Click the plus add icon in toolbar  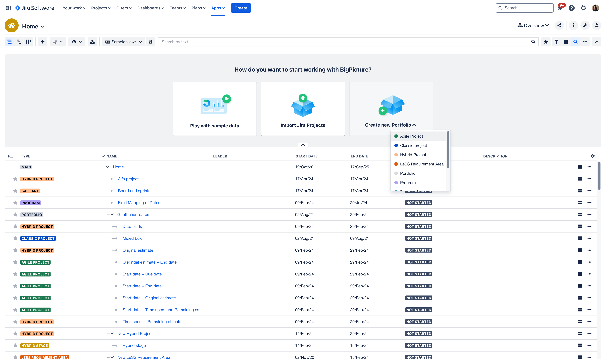coord(42,42)
